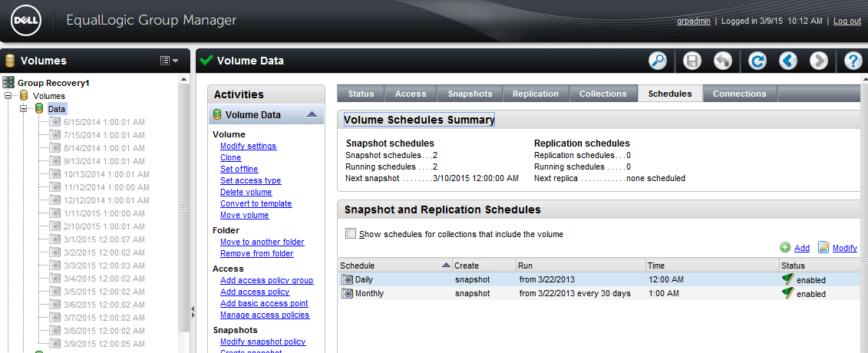Viewport: 868px width, 353px height.
Task: Click the Volumes panel cylinder icon
Action: pos(9,61)
